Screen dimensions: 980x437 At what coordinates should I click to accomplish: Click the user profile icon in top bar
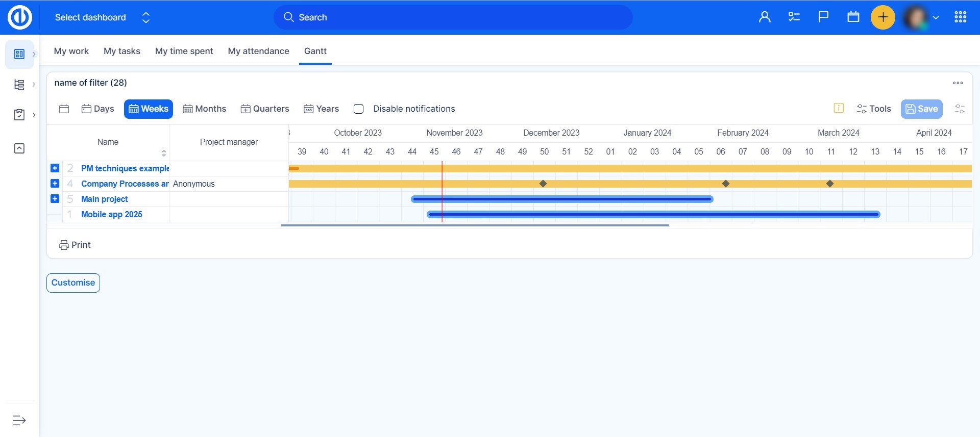[764, 17]
